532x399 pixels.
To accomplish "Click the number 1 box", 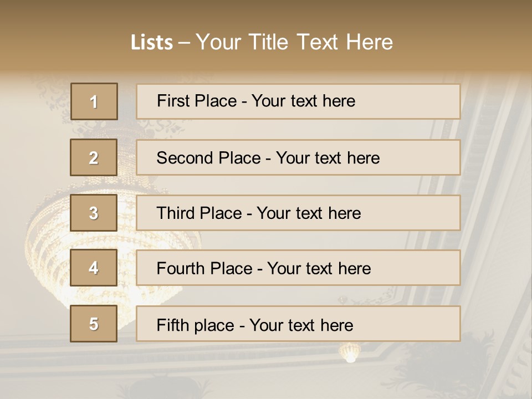I will coord(94,101).
